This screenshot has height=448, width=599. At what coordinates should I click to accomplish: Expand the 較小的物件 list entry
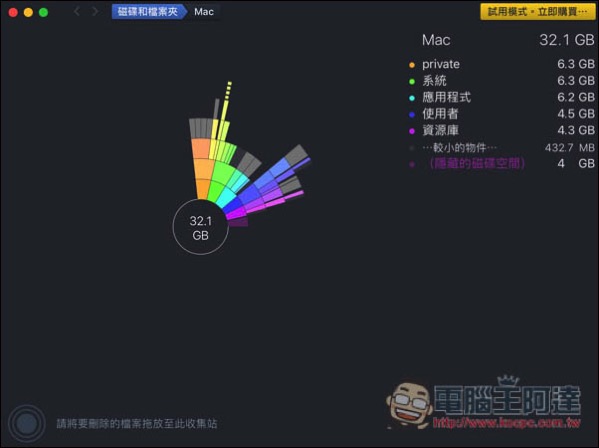502,147
